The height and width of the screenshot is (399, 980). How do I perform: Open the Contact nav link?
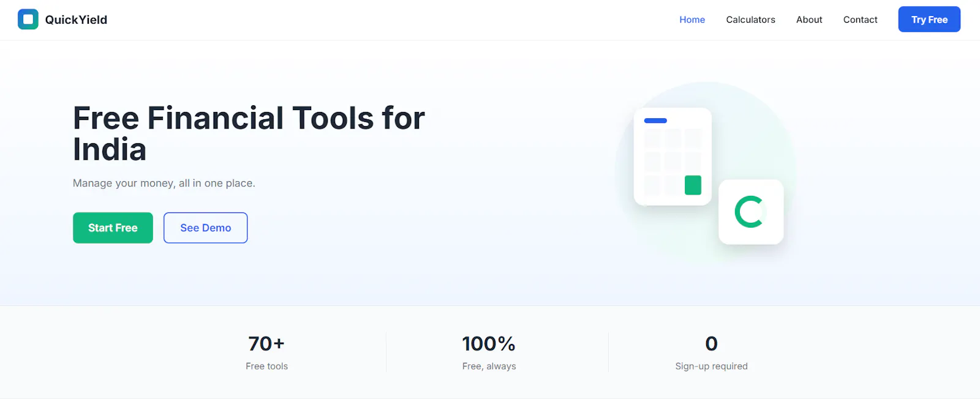(860, 20)
